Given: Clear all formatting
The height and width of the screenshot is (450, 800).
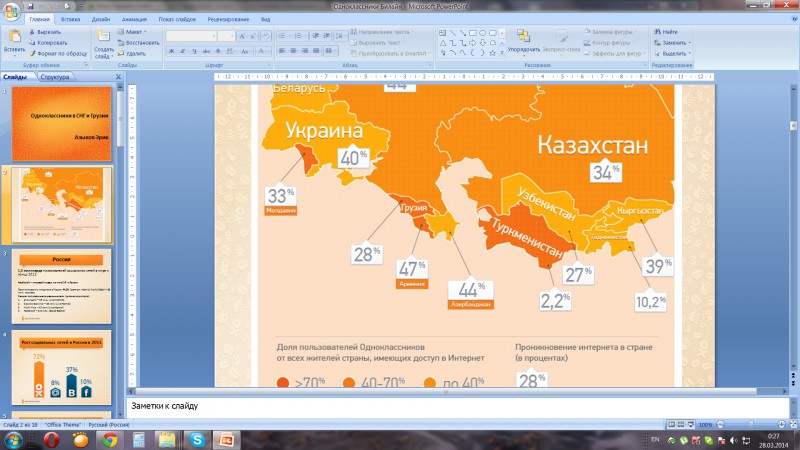Looking at the screenshot, I should [266, 36].
